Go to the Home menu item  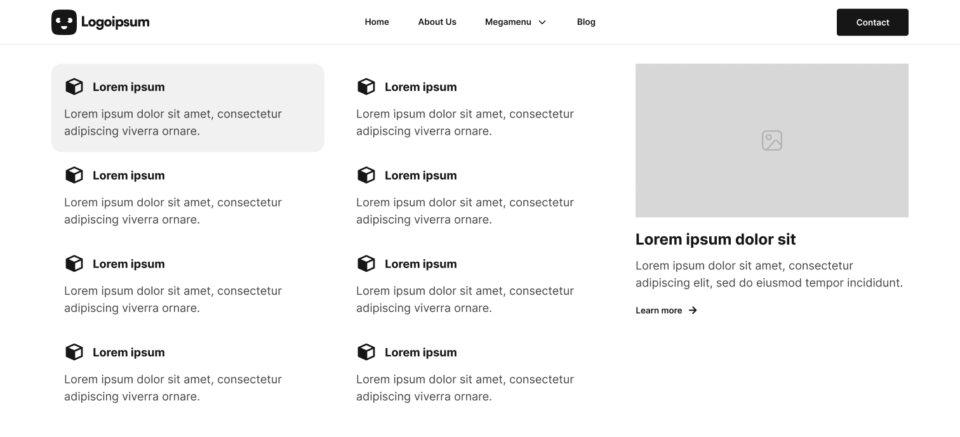pos(377,22)
